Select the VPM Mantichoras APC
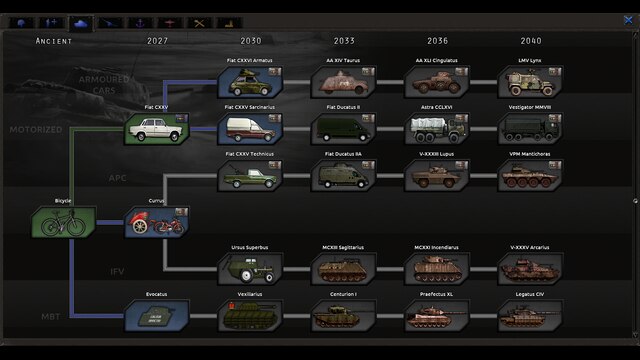The width and height of the screenshot is (640, 360). (x=530, y=176)
